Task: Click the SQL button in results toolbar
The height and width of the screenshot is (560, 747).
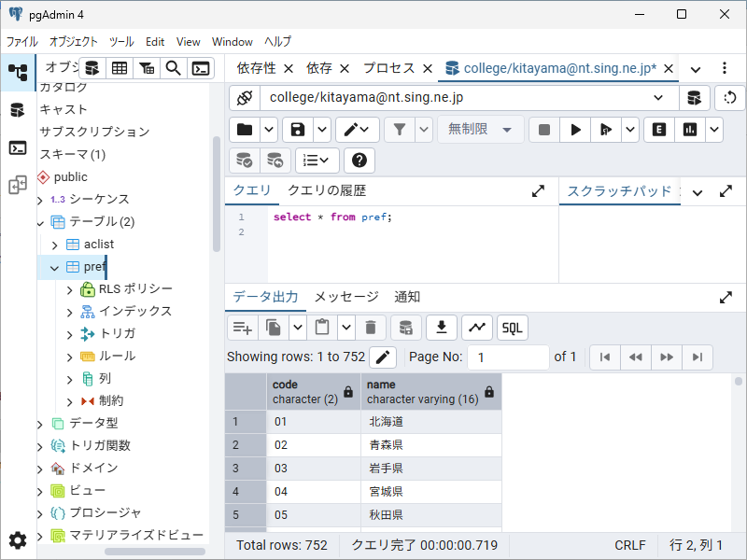Action: click(x=512, y=328)
